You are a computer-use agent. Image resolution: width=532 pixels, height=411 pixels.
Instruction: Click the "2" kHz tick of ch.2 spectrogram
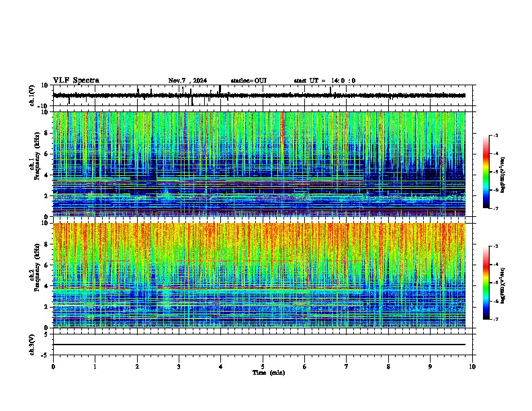(x=47, y=307)
